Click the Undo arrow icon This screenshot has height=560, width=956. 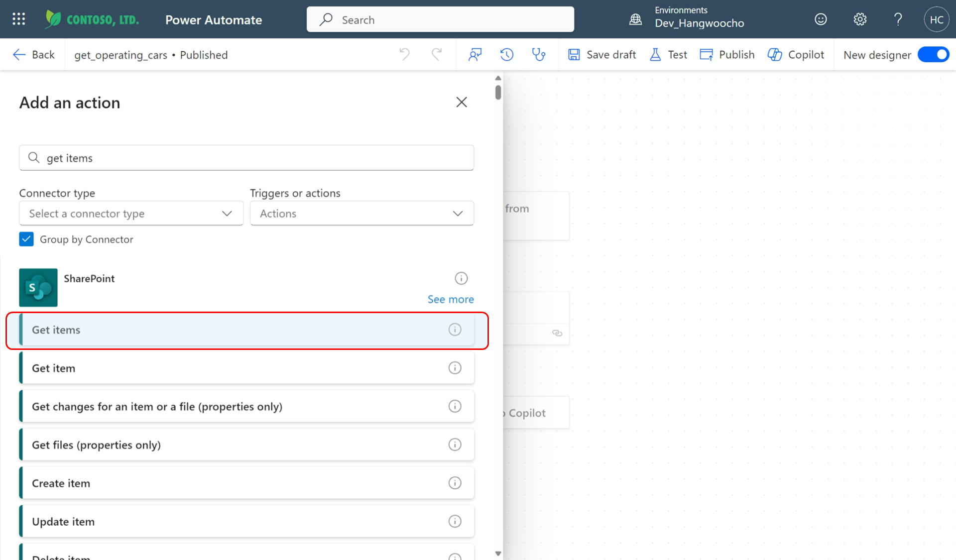coord(404,54)
